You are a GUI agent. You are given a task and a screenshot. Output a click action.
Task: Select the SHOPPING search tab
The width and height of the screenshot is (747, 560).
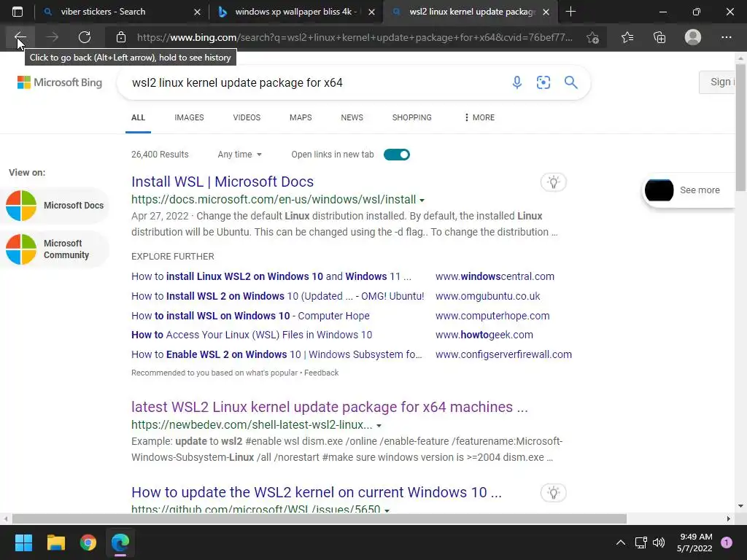click(x=411, y=117)
